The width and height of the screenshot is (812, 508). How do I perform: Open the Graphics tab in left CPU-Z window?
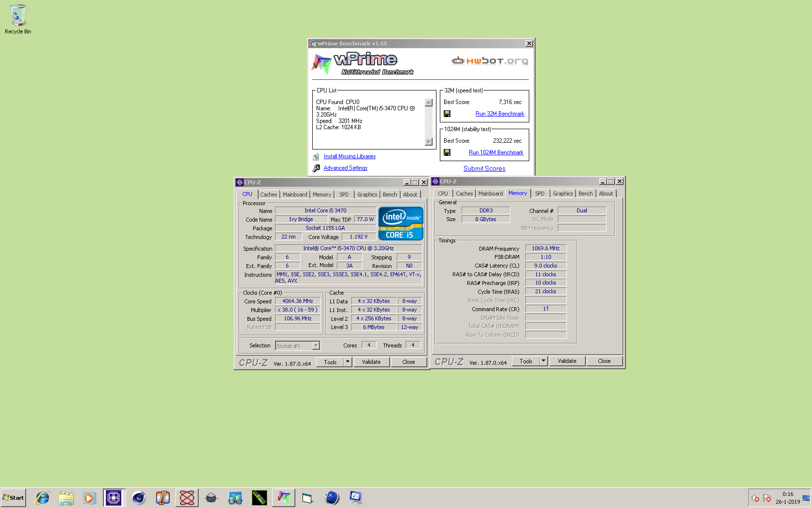(367, 194)
